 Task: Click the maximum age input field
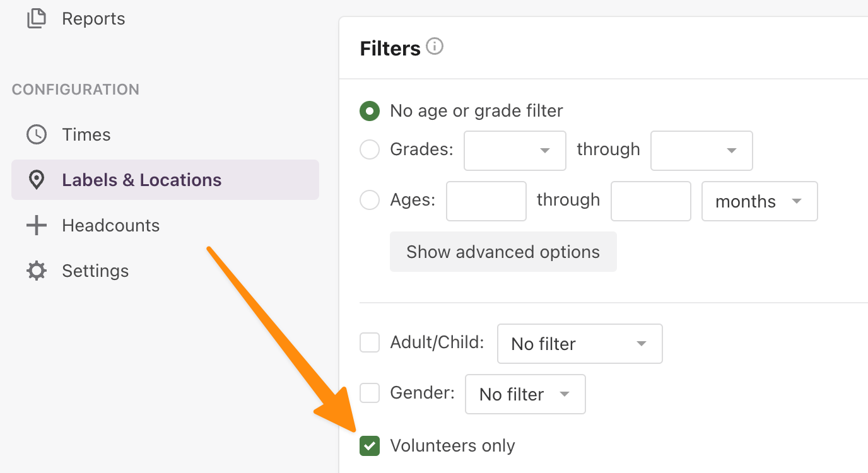[651, 201]
